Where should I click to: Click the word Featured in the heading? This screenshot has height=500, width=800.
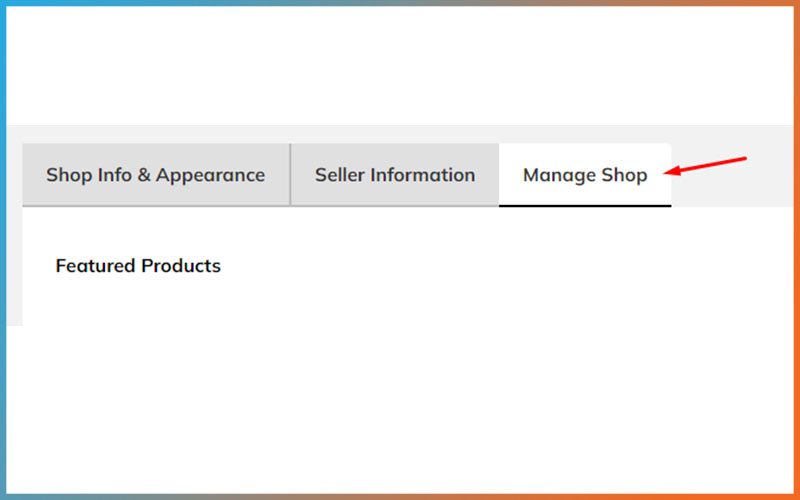click(95, 266)
